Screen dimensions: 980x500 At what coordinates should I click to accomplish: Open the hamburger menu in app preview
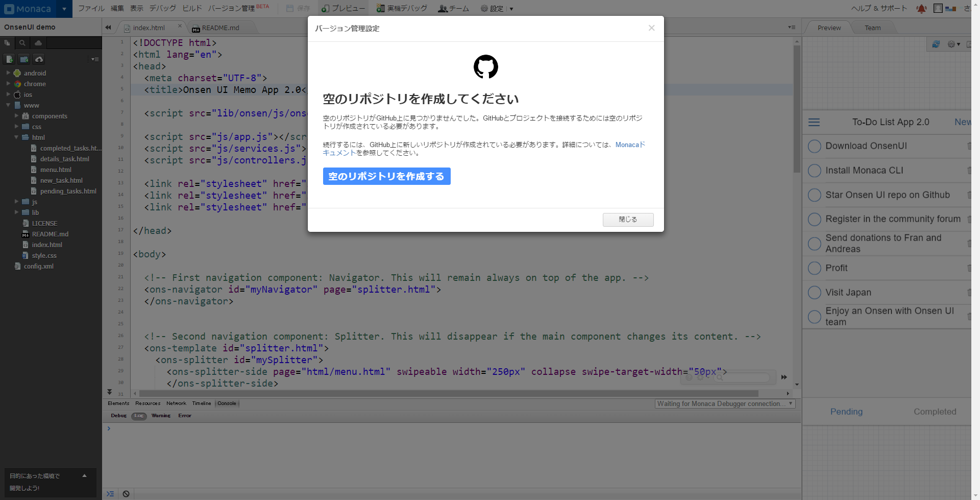coord(814,123)
